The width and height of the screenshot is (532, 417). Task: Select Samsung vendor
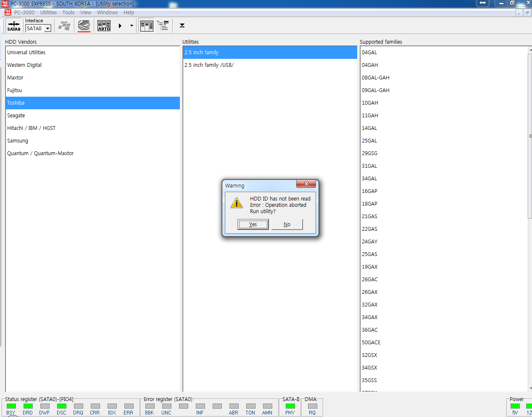(93, 141)
